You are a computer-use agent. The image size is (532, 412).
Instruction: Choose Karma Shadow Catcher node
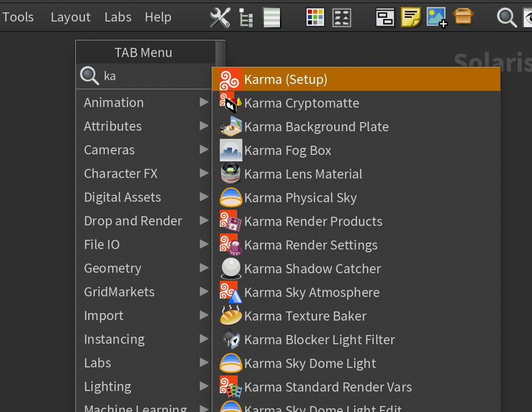click(x=356, y=268)
